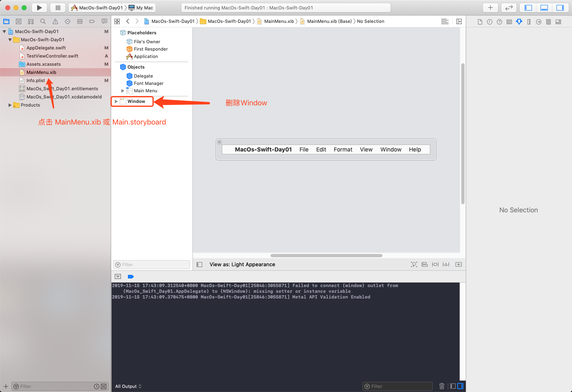572x392 pixels.
Task: Open the Help menu in canvas
Action: point(415,149)
